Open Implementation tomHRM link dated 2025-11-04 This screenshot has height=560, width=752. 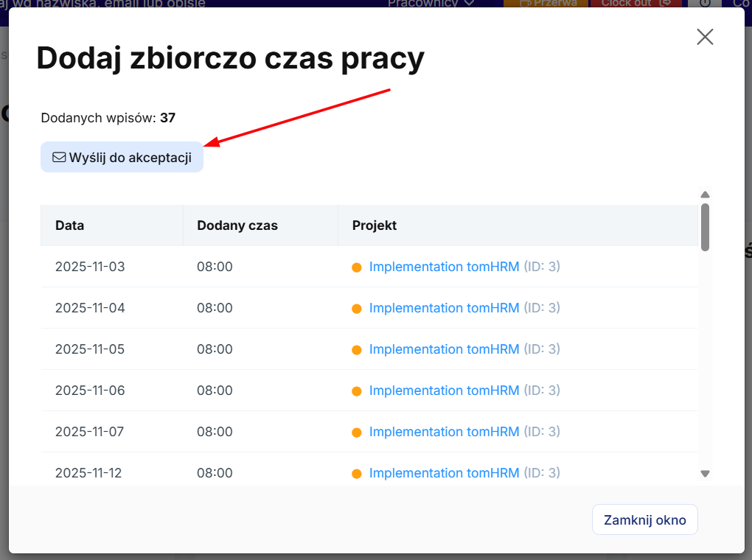point(444,308)
